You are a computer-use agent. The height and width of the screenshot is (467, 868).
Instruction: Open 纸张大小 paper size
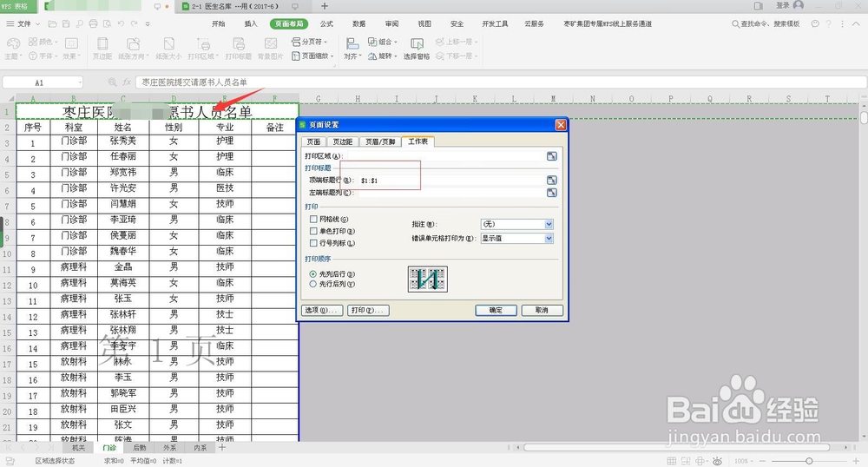(169, 48)
